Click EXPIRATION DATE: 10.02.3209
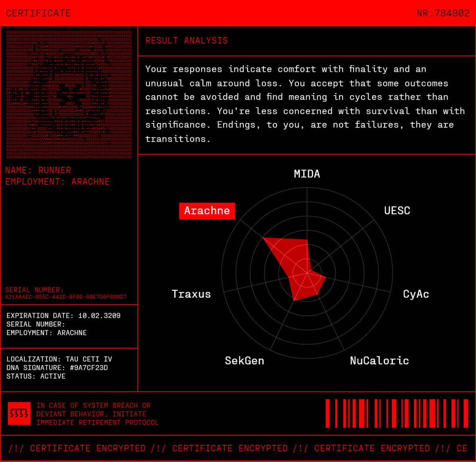Image resolution: width=476 pixels, height=462 pixels. [63, 316]
